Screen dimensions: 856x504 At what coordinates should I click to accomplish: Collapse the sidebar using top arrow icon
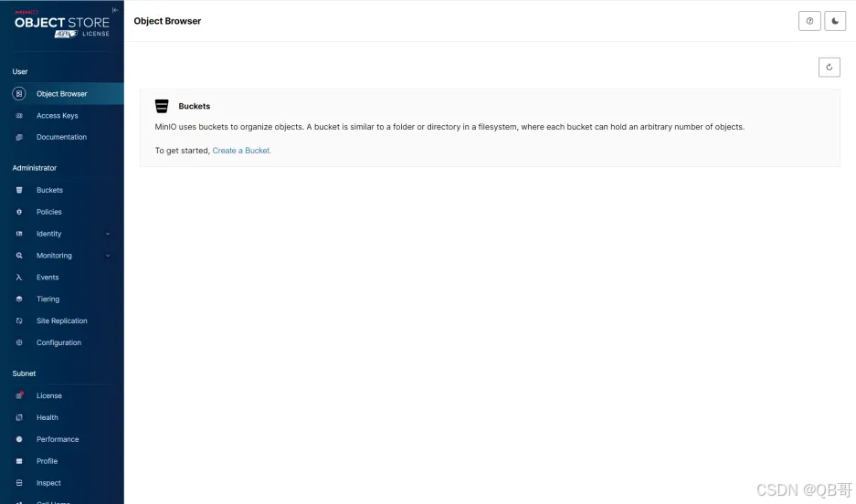114,10
